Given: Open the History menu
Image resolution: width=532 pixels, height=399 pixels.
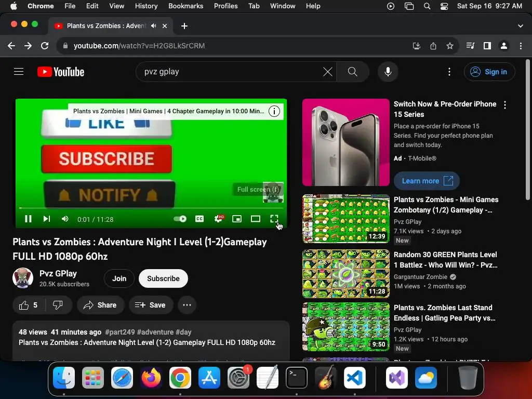Looking at the screenshot, I should (146, 6).
